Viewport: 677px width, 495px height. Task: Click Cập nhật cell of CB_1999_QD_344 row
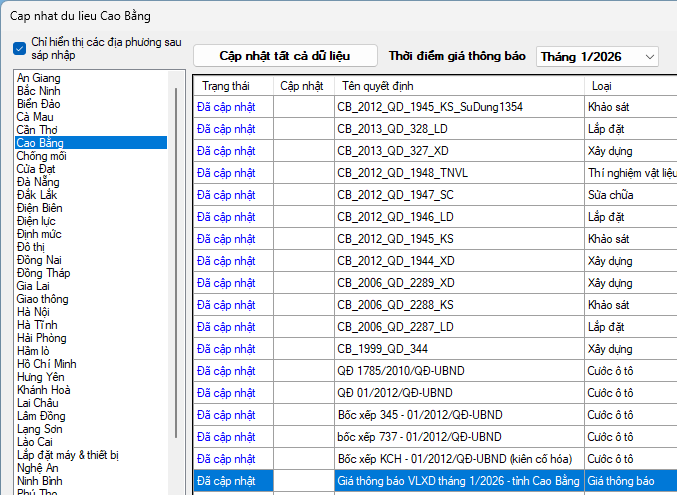(x=302, y=349)
